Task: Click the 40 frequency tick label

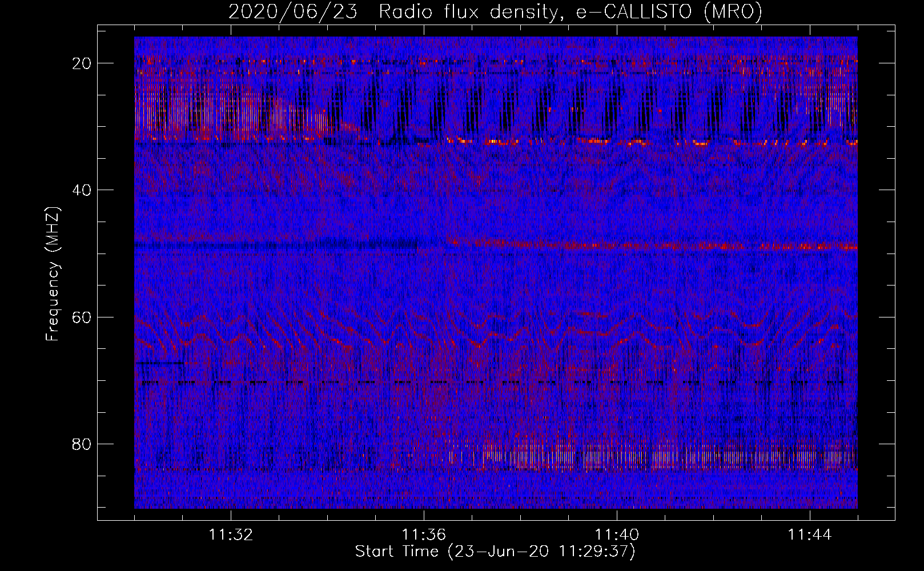Action: tap(82, 190)
